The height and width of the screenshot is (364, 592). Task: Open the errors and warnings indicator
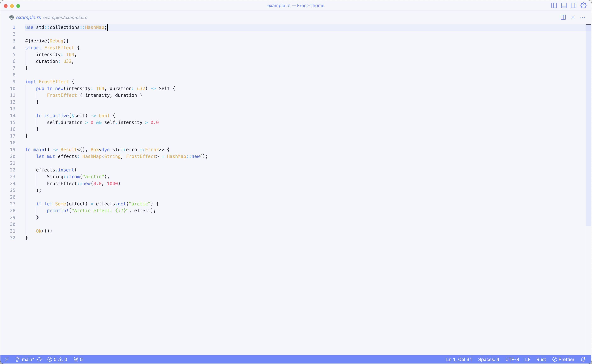click(57, 359)
